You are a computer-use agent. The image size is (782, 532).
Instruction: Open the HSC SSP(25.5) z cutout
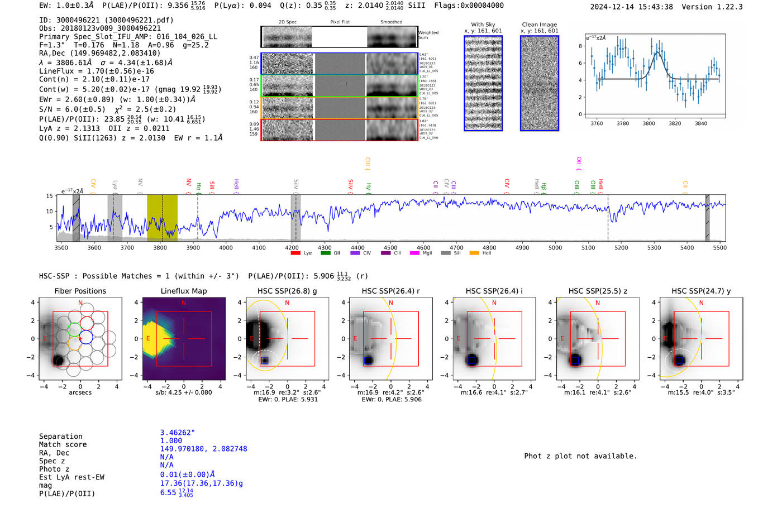[598, 339]
